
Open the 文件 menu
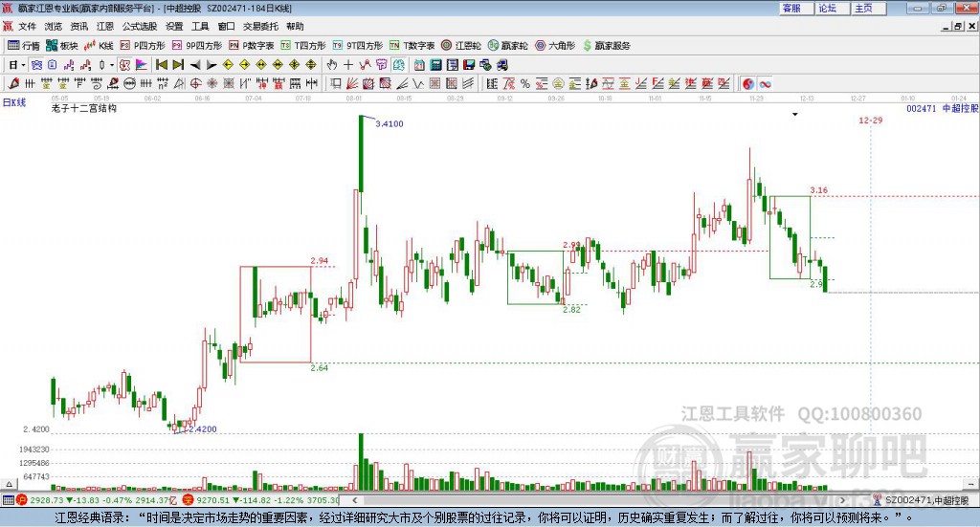pos(28,26)
